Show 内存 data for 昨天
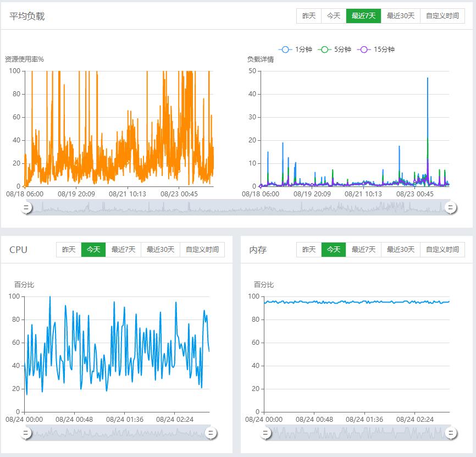Screen dimensions: 476x457 click(x=308, y=250)
